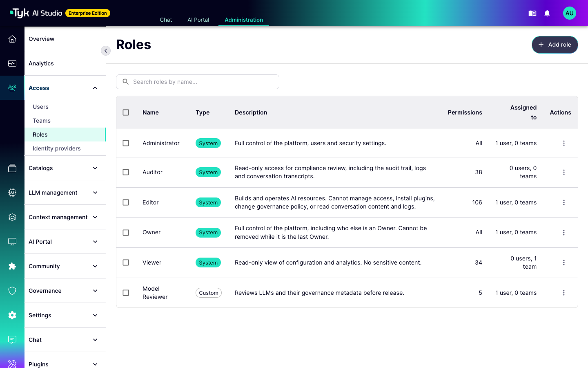Open the AI Portal screen icon
Image resolution: width=588 pixels, height=368 pixels.
12,242
